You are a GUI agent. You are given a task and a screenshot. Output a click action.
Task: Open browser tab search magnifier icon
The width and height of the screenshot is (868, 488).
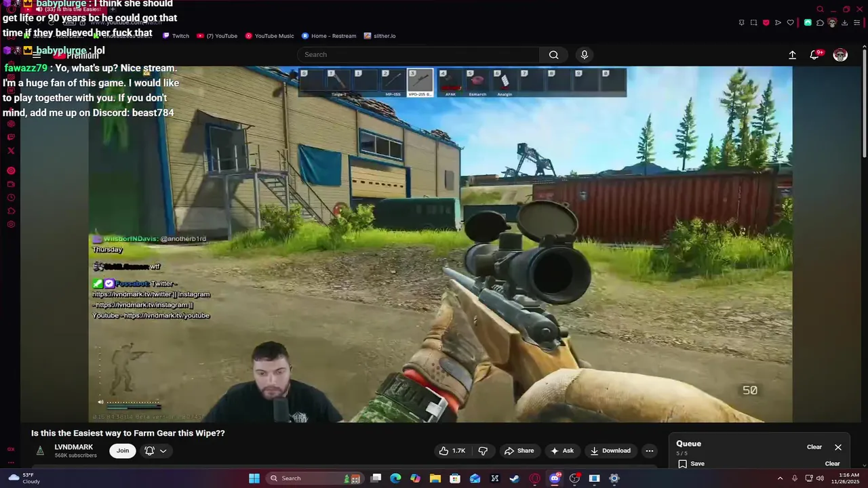pos(820,9)
